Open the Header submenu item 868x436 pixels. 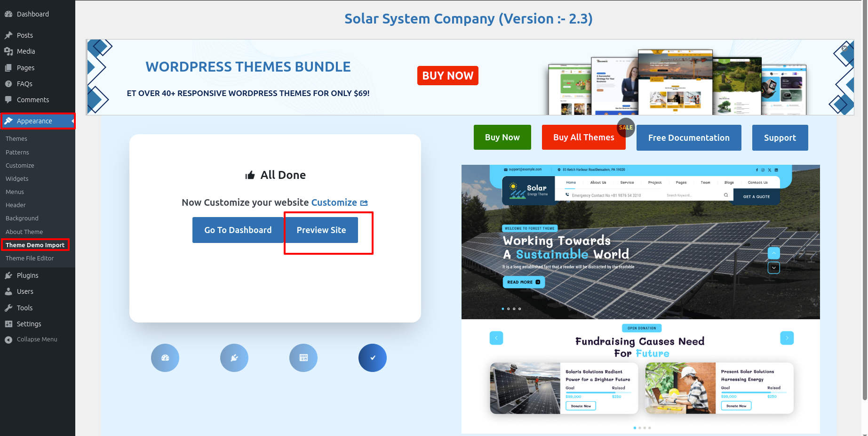pyautogui.click(x=16, y=205)
